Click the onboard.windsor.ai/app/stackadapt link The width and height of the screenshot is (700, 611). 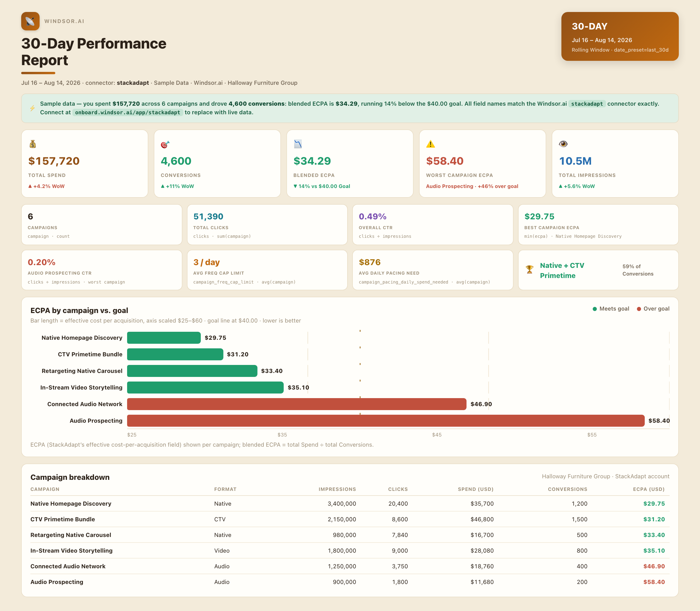[128, 112]
